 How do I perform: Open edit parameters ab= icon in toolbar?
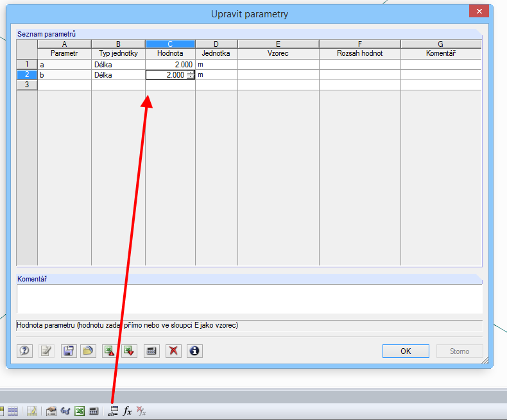[x=113, y=411]
